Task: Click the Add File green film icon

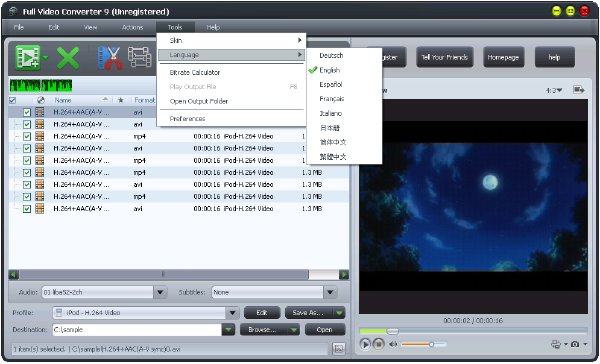Action: pos(27,57)
